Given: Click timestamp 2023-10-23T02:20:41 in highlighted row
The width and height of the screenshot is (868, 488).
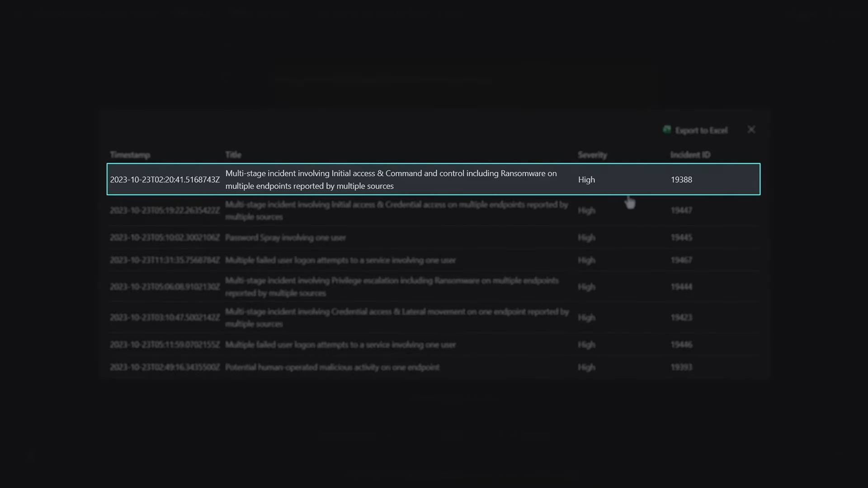Looking at the screenshot, I should pos(165,179).
